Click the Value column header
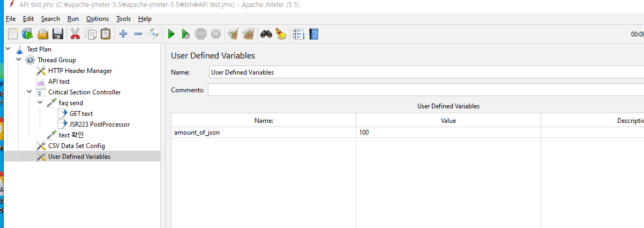The height and width of the screenshot is (228, 644). tap(448, 120)
